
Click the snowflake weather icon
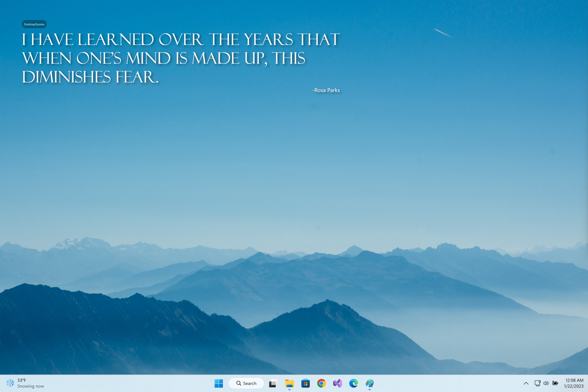pyautogui.click(x=10, y=383)
